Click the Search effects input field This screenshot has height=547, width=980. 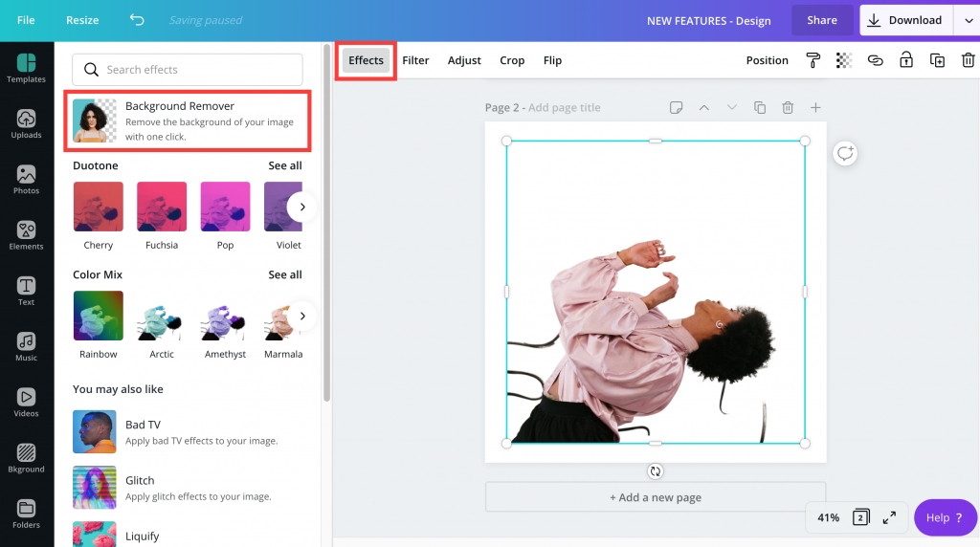point(188,70)
